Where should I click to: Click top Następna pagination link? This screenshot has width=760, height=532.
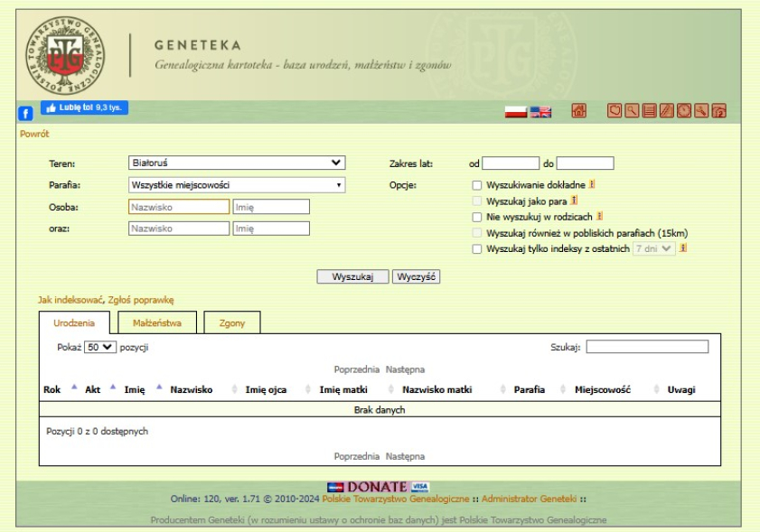tap(405, 369)
